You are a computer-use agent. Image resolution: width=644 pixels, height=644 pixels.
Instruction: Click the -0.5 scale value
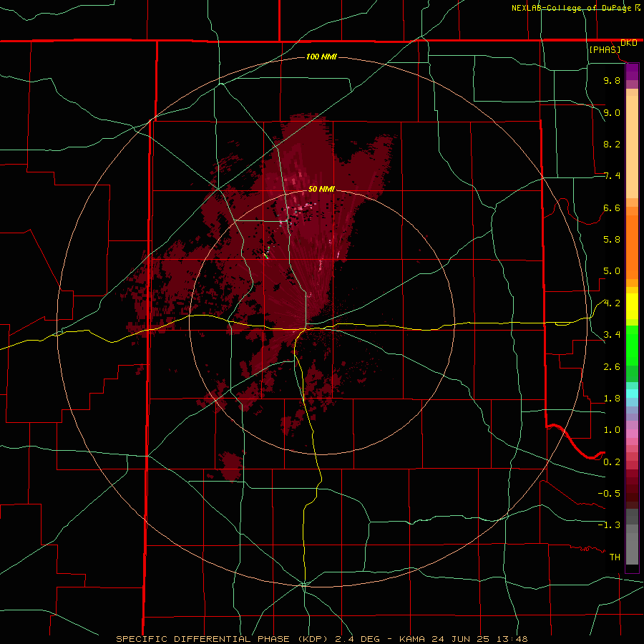click(x=609, y=493)
